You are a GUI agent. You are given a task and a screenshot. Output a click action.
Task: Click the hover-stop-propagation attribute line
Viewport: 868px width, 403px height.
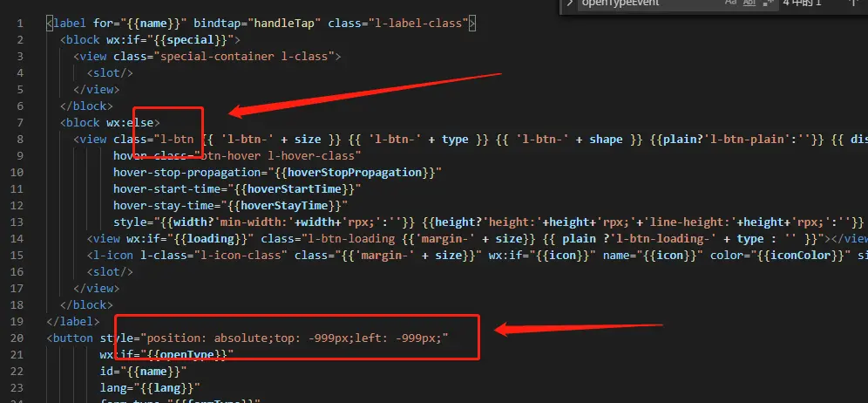click(x=277, y=173)
